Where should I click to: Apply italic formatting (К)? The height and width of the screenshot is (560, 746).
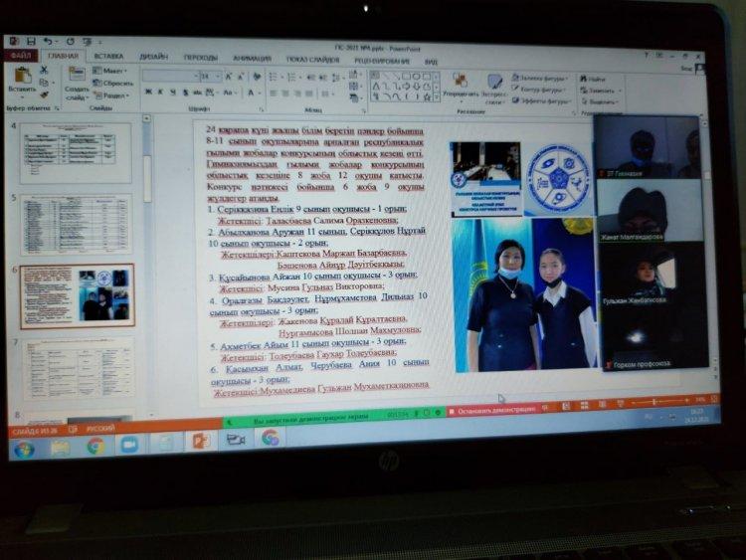pos(160,92)
